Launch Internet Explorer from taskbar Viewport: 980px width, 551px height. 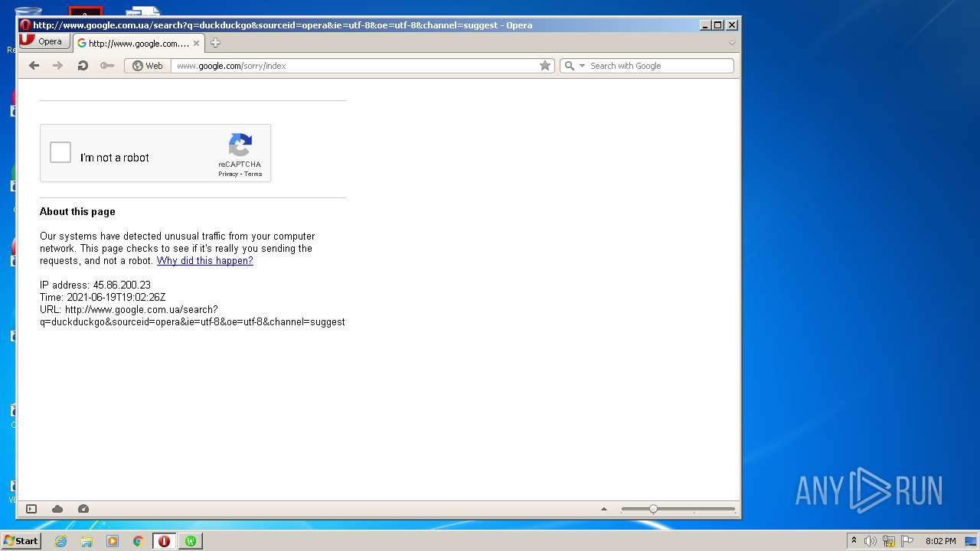tap(60, 541)
